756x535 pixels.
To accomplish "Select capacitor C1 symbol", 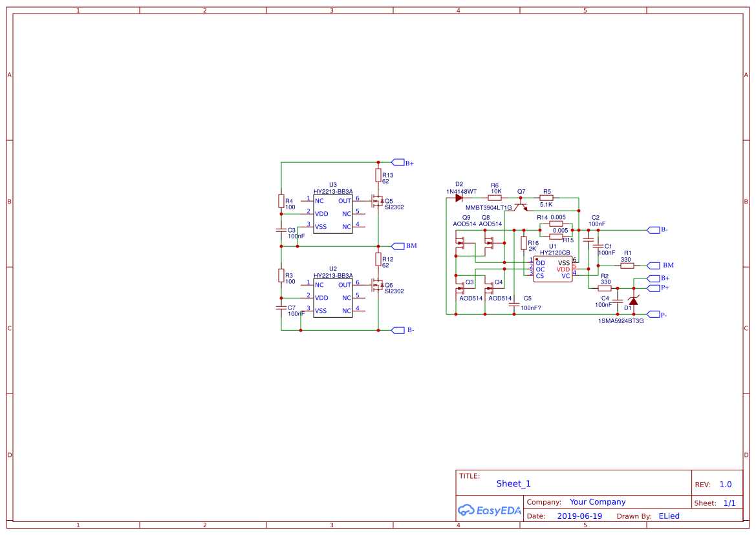I will (598, 246).
